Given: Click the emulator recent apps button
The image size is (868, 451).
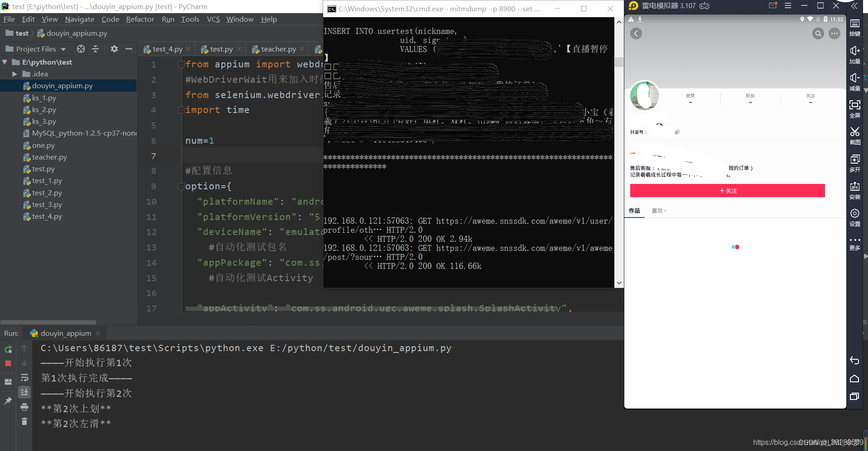Looking at the screenshot, I should coord(854,396).
